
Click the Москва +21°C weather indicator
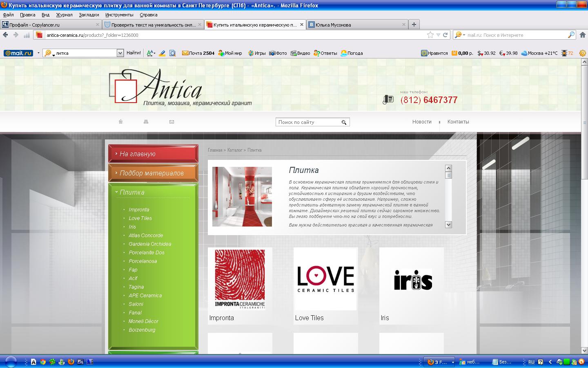pyautogui.click(x=539, y=53)
